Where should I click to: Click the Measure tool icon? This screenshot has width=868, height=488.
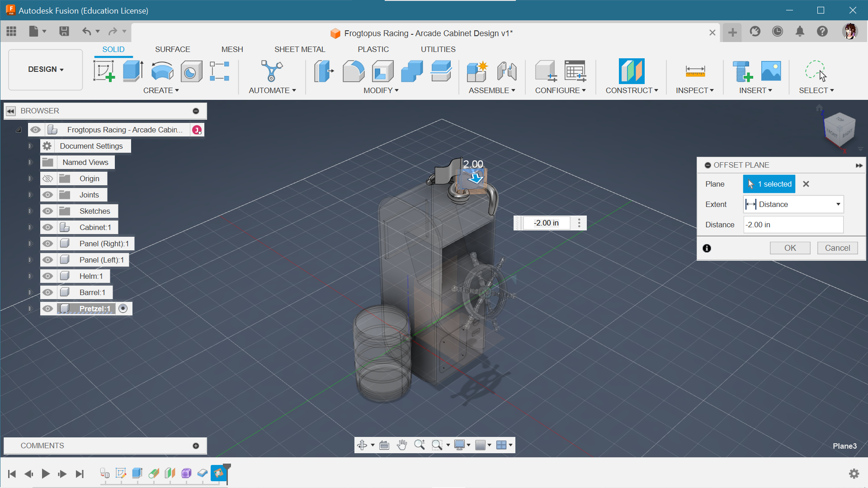click(x=695, y=71)
